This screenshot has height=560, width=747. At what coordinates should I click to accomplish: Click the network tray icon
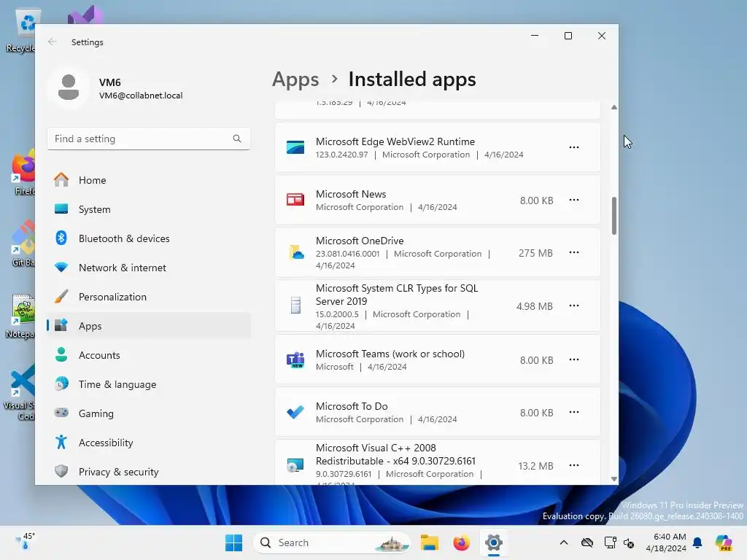[x=610, y=542]
